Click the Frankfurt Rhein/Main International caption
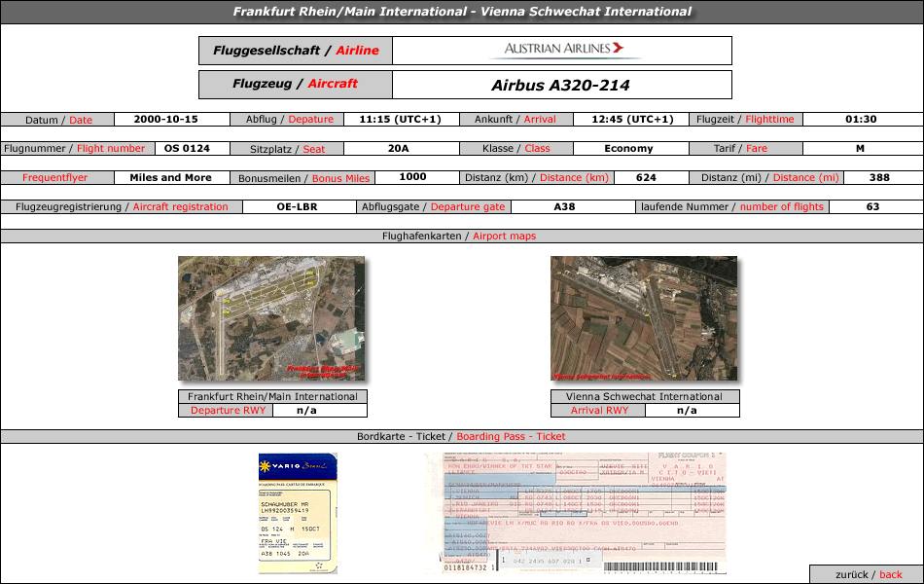The height and width of the screenshot is (584, 924). point(273,396)
